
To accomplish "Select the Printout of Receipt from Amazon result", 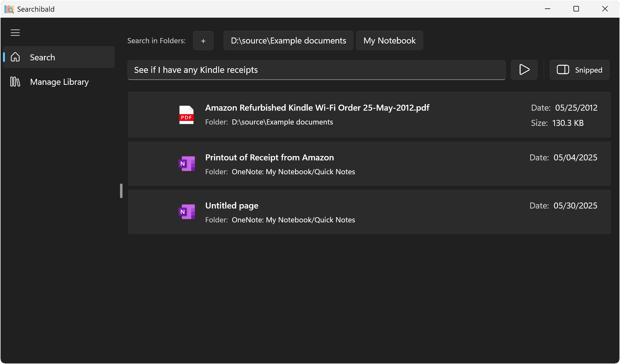I will 269,157.
